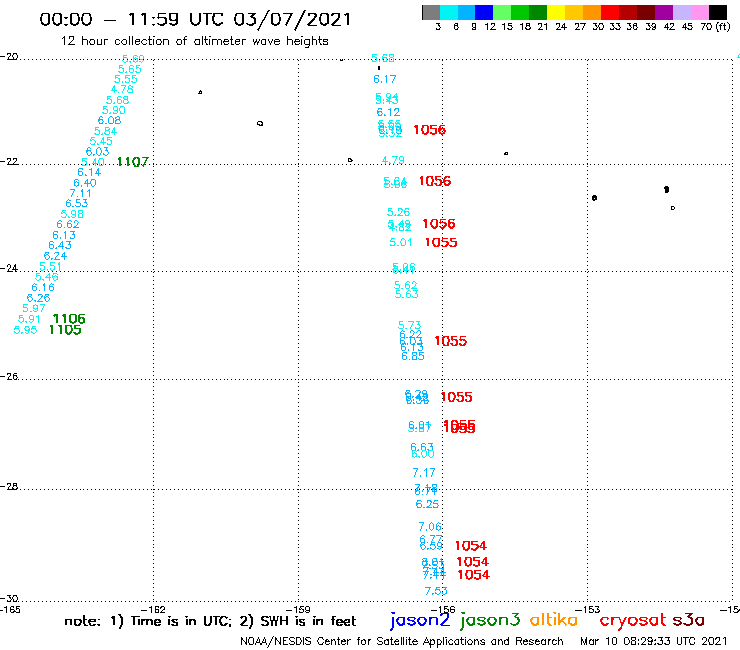The width and height of the screenshot is (740, 650).
Task: Select the altika legend label
Action: (x=554, y=619)
